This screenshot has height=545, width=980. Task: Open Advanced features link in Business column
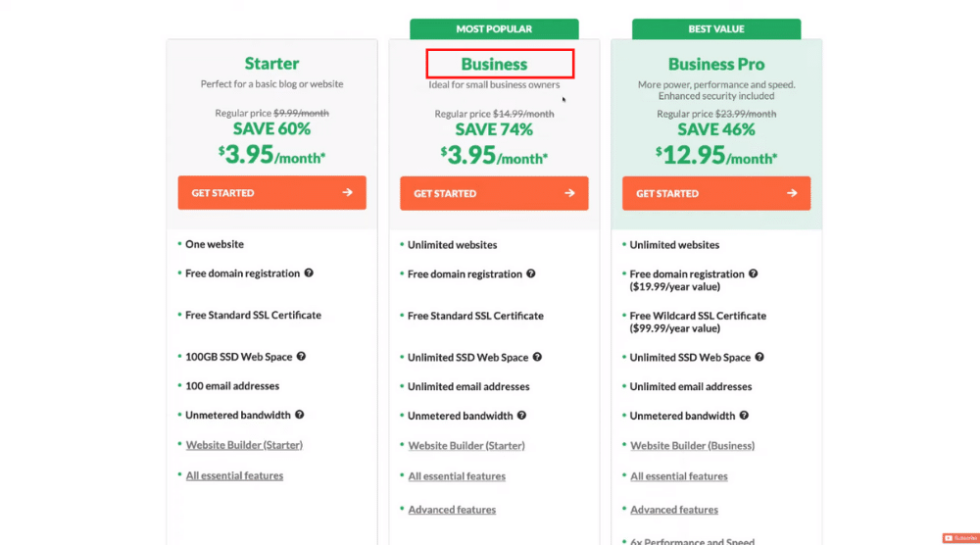click(x=452, y=510)
